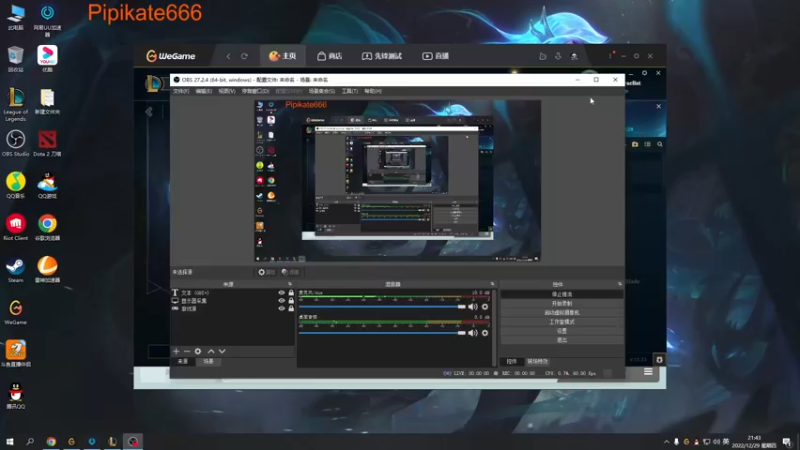Mute the 麦克风/Aux speaker icon

coord(473,307)
